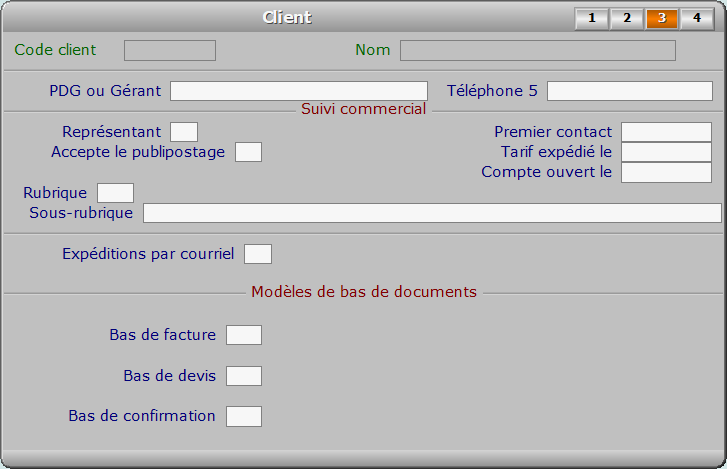Switch to page tab 1

(592, 19)
